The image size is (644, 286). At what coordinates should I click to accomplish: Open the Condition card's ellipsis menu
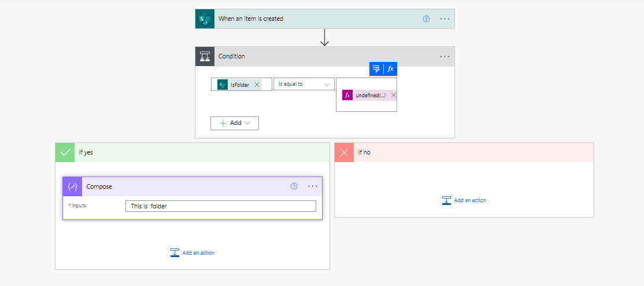click(x=445, y=57)
